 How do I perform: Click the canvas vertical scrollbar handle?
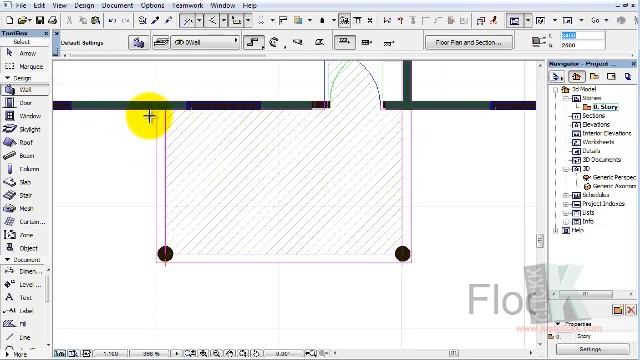540,241
